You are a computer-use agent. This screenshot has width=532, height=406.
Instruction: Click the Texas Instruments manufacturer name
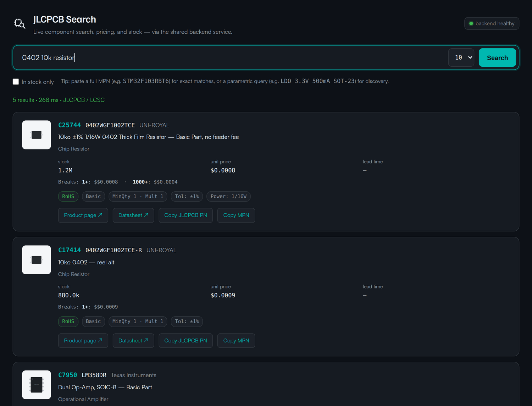[x=133, y=375]
